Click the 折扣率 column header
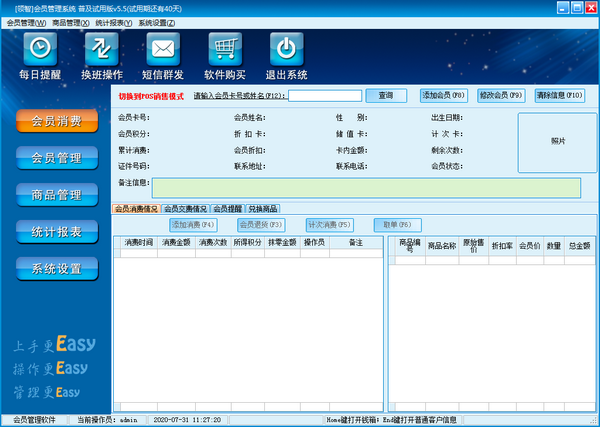 click(502, 246)
